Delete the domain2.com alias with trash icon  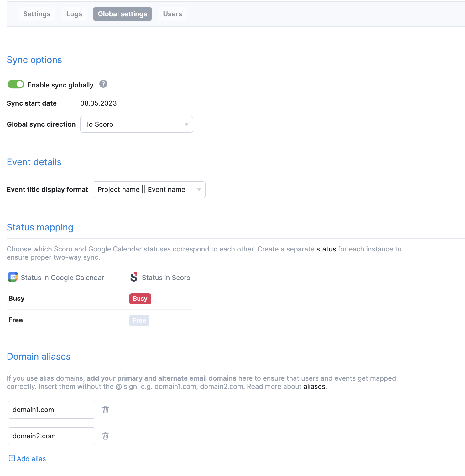(106, 436)
